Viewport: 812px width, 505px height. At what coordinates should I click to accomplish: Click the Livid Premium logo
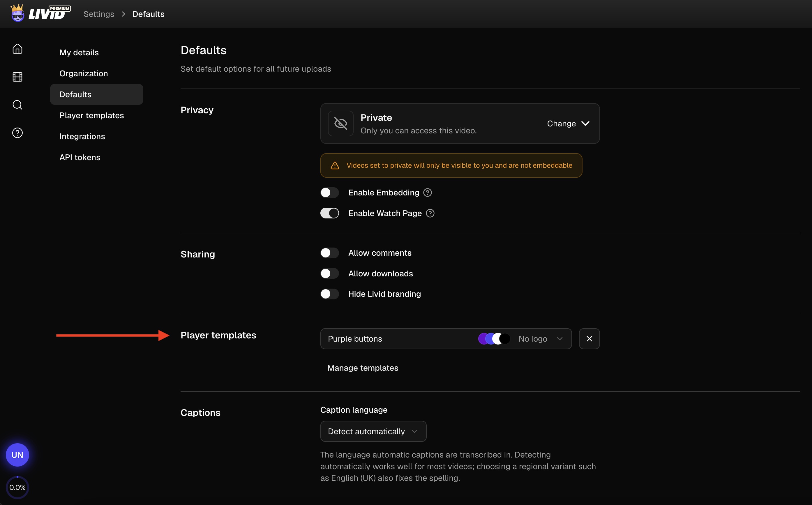40,13
